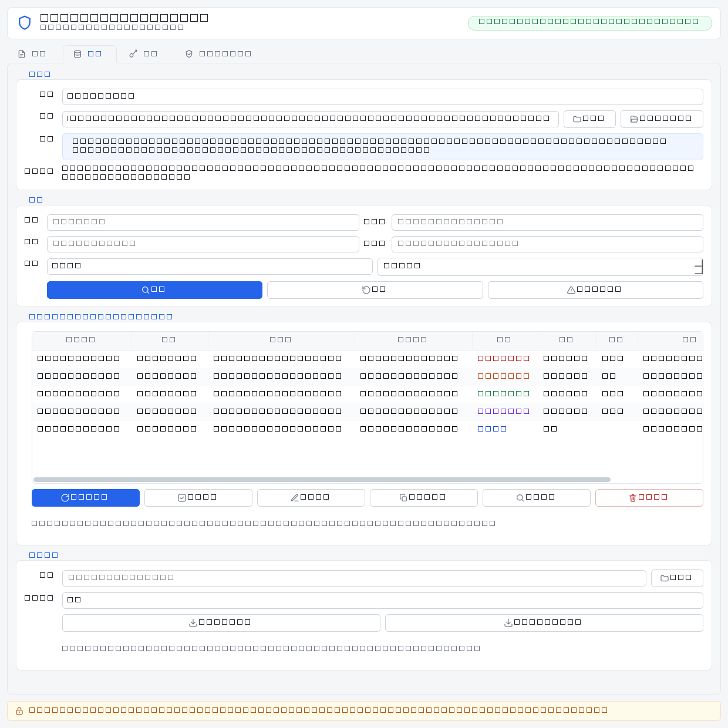
Task: Focus the input field left of the two folder buttons
Action: [311, 119]
